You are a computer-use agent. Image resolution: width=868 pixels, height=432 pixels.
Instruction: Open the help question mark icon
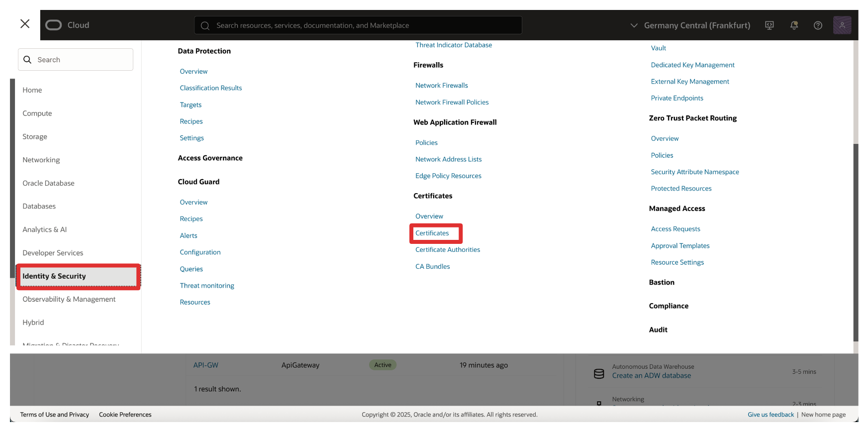[818, 25]
